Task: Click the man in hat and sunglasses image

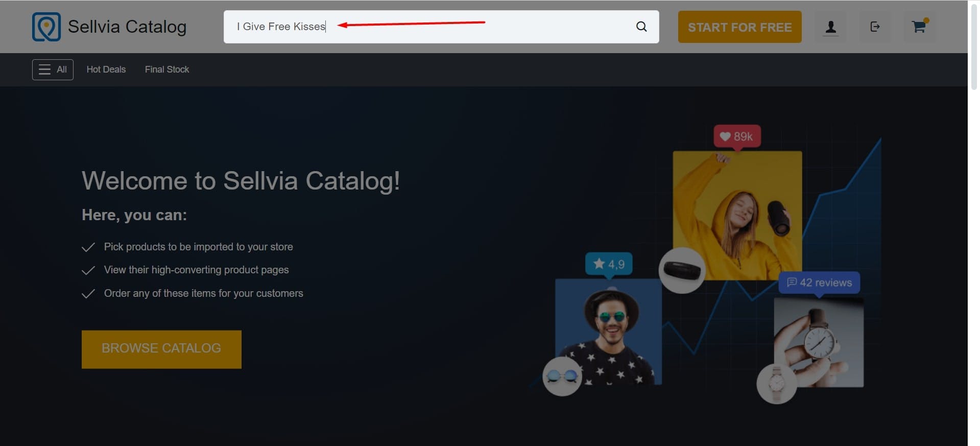Action: [608, 332]
